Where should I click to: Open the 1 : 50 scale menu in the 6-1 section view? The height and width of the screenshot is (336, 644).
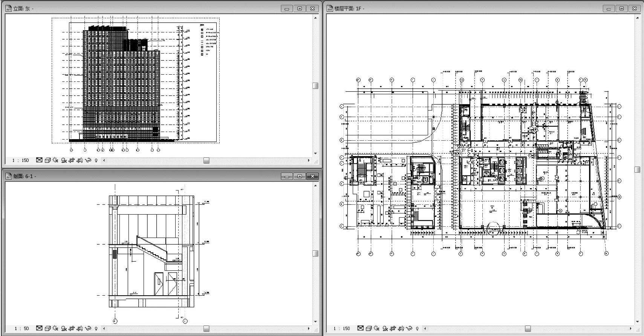click(x=21, y=328)
